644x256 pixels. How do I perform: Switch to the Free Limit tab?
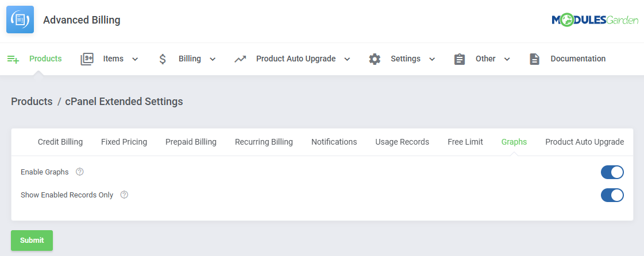465,142
